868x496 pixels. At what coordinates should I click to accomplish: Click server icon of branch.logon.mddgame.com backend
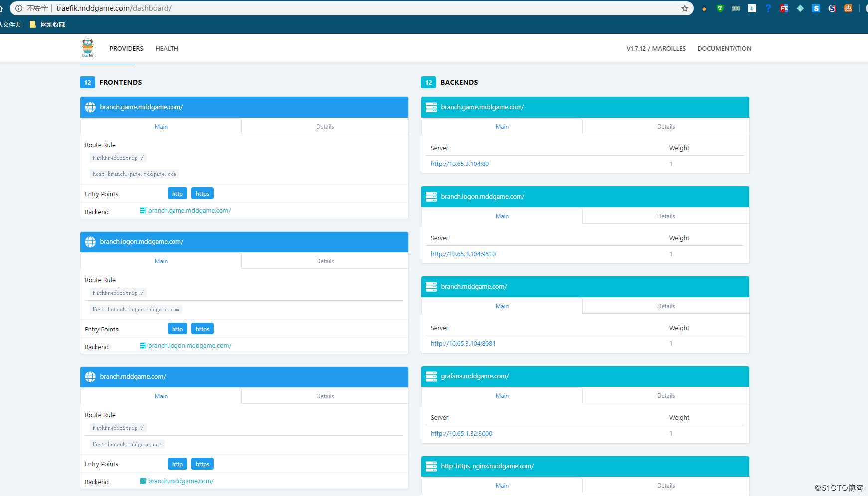pyautogui.click(x=431, y=197)
